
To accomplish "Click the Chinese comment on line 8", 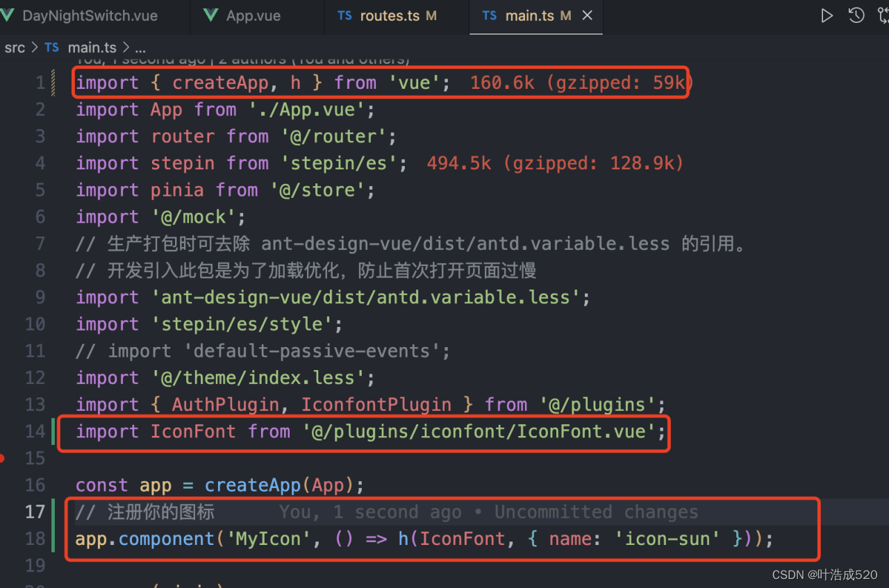I will point(306,271).
